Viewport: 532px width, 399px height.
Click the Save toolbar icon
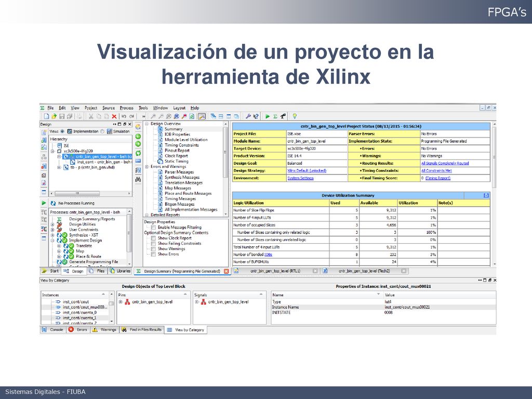tap(62, 116)
